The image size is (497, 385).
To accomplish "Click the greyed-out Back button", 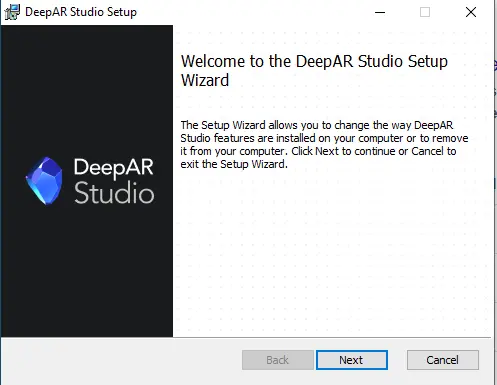I will (278, 360).
